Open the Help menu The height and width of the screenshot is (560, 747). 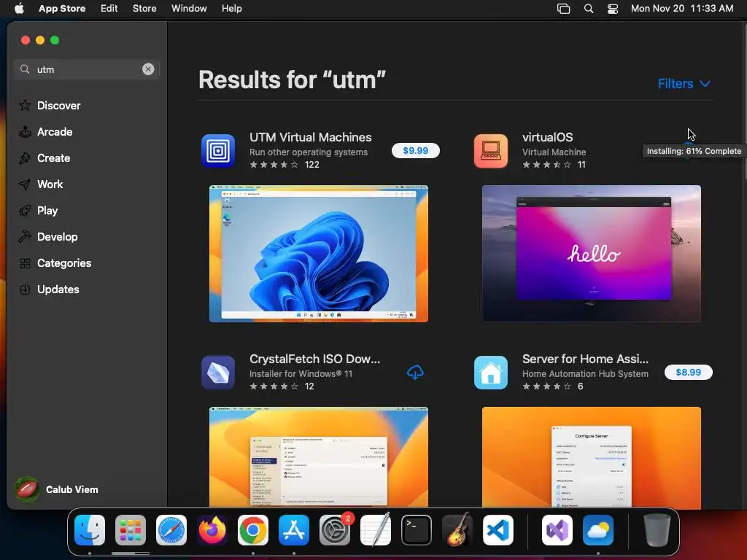[x=231, y=8]
